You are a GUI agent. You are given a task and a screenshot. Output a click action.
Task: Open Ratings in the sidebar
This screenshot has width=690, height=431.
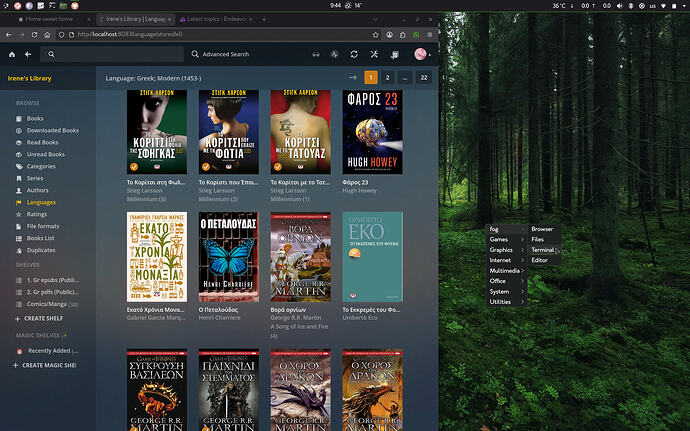point(37,214)
